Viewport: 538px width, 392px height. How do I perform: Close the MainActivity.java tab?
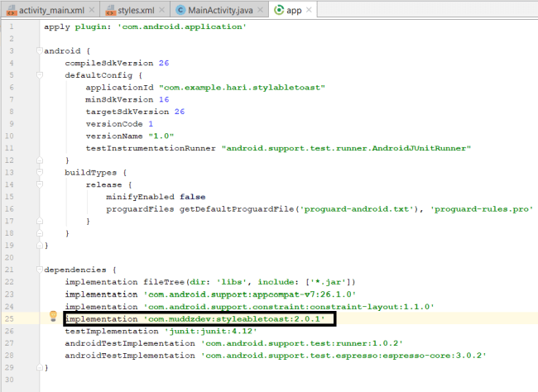pos(261,10)
